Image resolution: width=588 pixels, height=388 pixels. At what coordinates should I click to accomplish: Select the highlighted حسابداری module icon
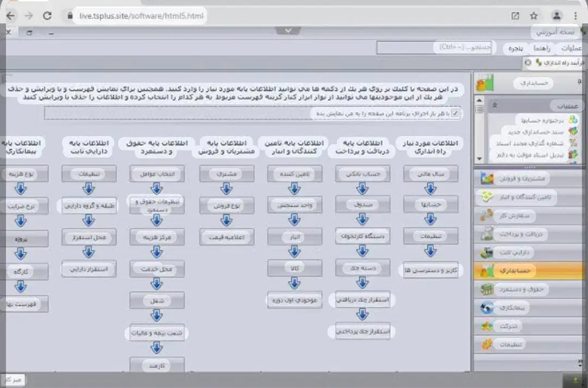[x=487, y=270]
